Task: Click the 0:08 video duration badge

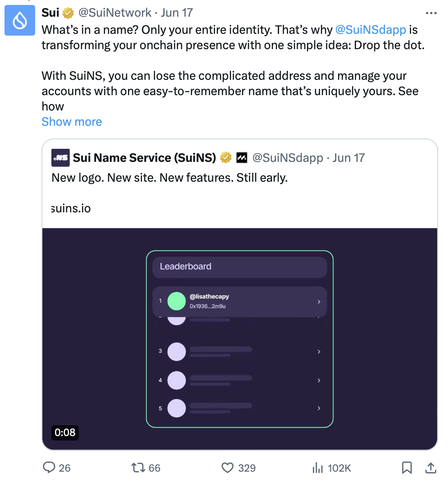Action: tap(65, 432)
